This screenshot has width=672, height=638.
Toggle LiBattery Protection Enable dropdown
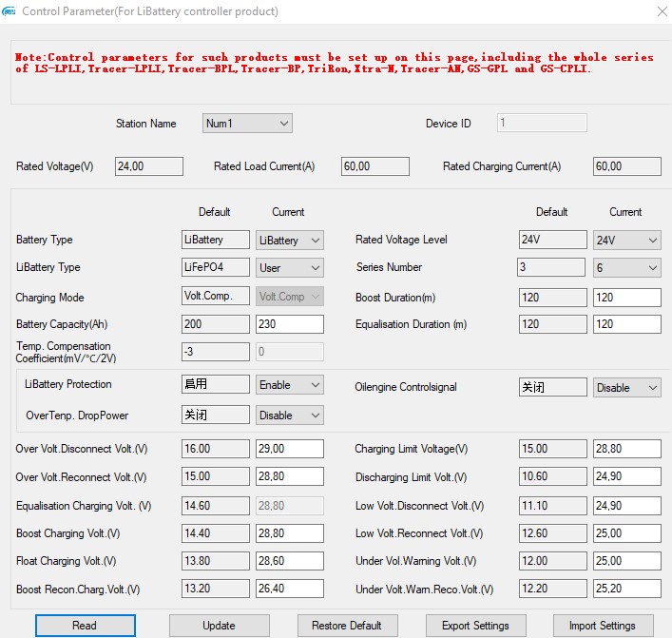coord(290,385)
